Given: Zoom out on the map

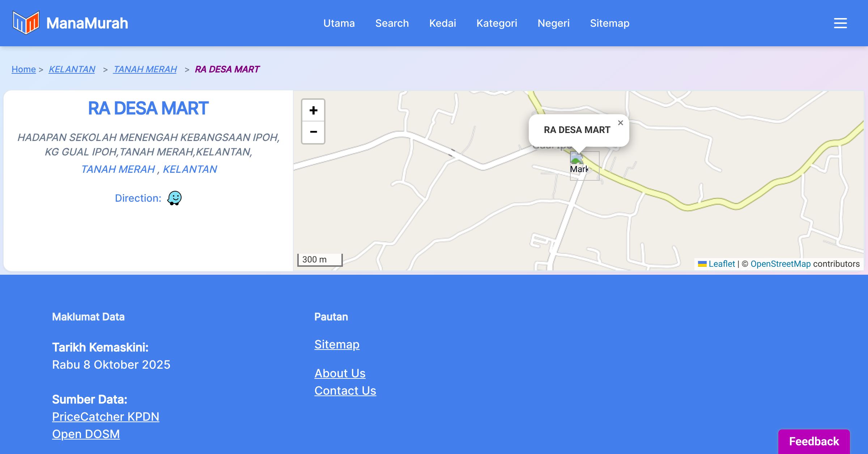Looking at the screenshot, I should (313, 132).
